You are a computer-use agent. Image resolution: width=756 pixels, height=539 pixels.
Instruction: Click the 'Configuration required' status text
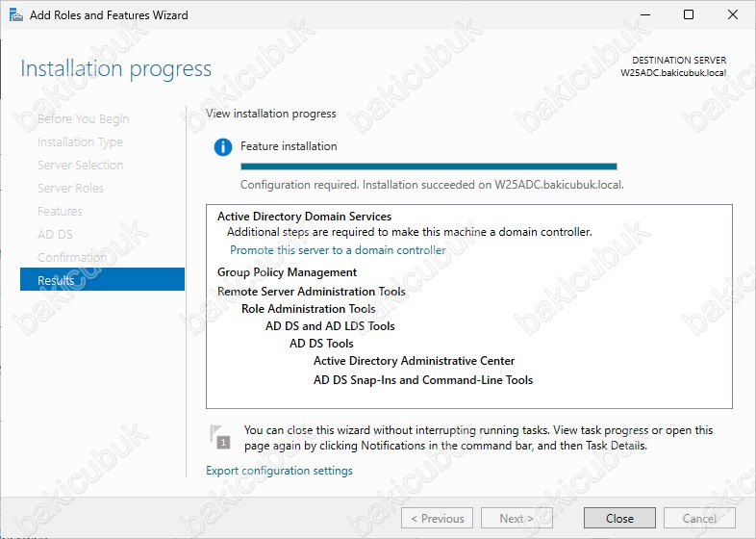point(432,185)
